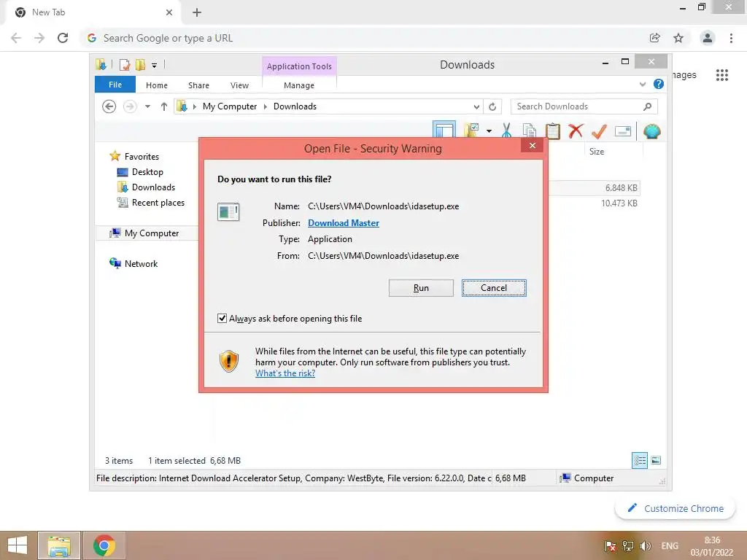The width and height of the screenshot is (747, 560).
Task: Click the 10.473 KB file size cell
Action: coord(619,203)
